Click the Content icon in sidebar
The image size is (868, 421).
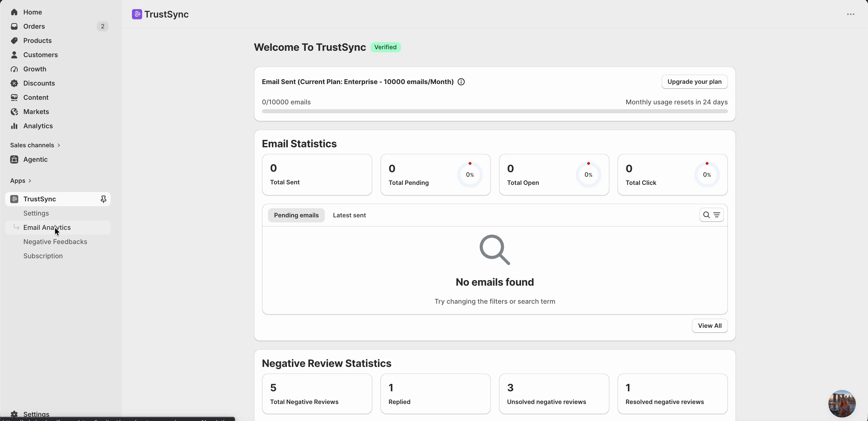pyautogui.click(x=14, y=98)
